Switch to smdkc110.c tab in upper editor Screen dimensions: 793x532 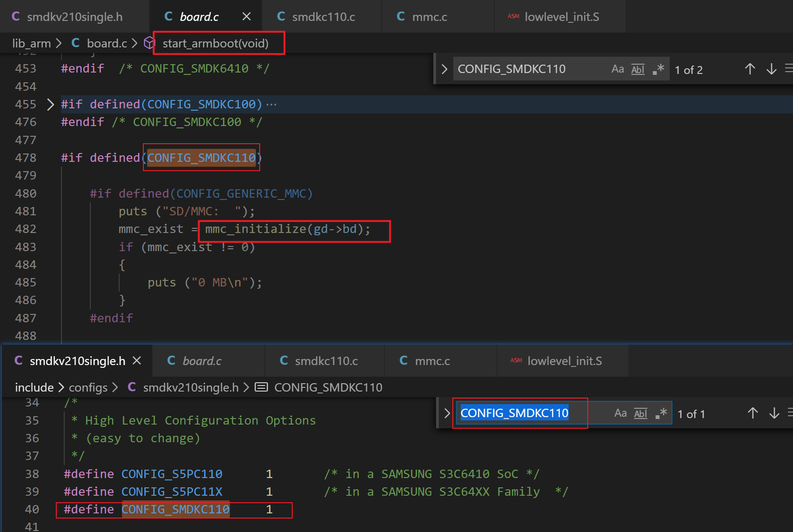pos(323,17)
